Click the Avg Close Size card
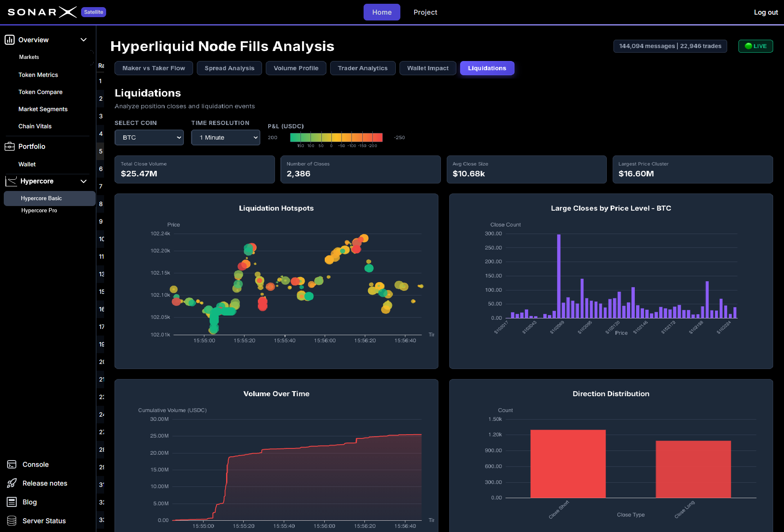The width and height of the screenshot is (784, 532). 527,169
